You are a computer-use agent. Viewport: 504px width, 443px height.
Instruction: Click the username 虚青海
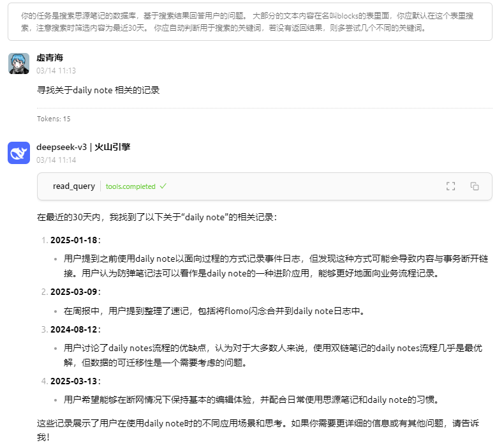50,57
